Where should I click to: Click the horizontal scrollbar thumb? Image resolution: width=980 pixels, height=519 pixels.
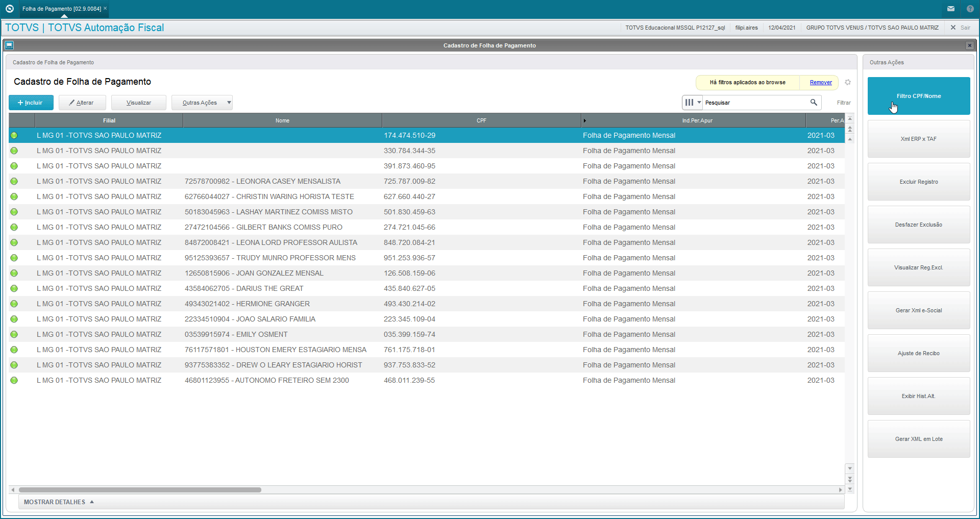coord(140,490)
